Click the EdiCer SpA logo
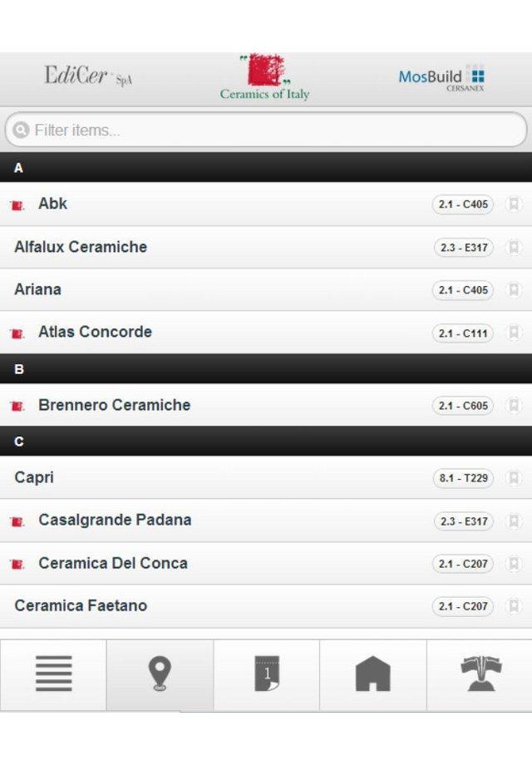Image resolution: width=532 pixels, height=765 pixels. [x=88, y=77]
